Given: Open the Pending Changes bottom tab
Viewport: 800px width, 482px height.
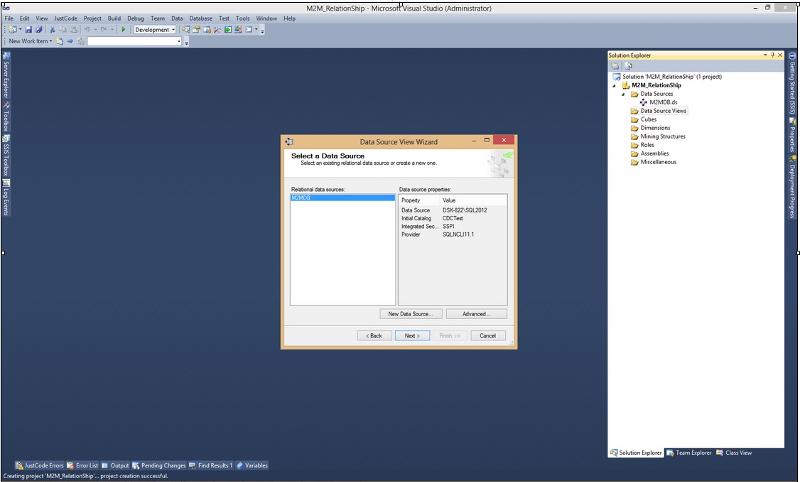Looking at the screenshot, I should pos(159,465).
